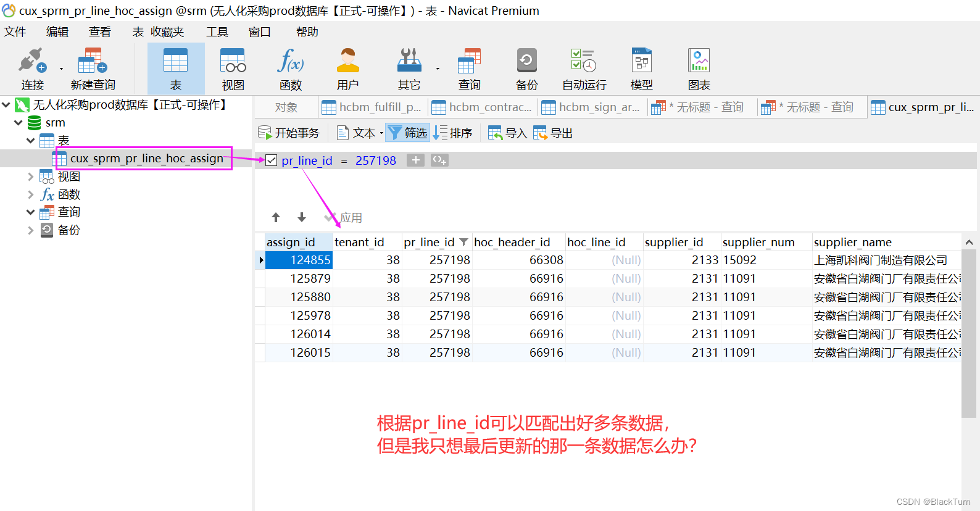Viewport: 980px width, 511px height.
Task: Open the Automation (自动运行) toolbar icon
Action: coord(584,60)
